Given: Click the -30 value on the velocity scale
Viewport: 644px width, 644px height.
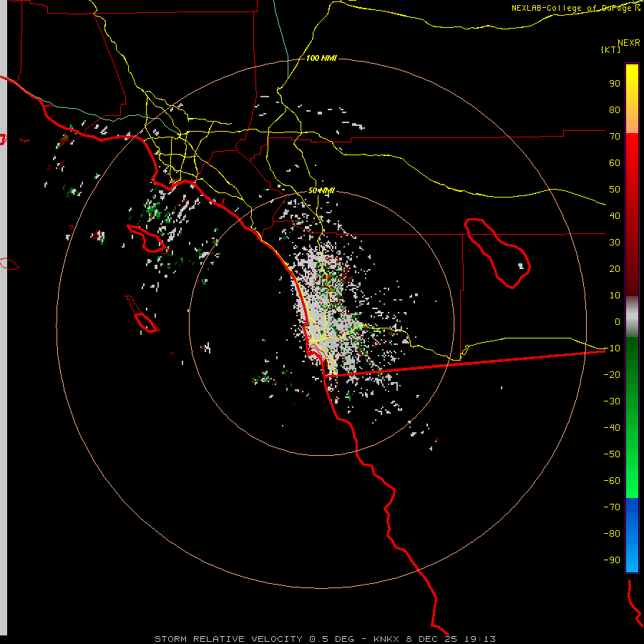Looking at the screenshot, I should click(x=612, y=401).
